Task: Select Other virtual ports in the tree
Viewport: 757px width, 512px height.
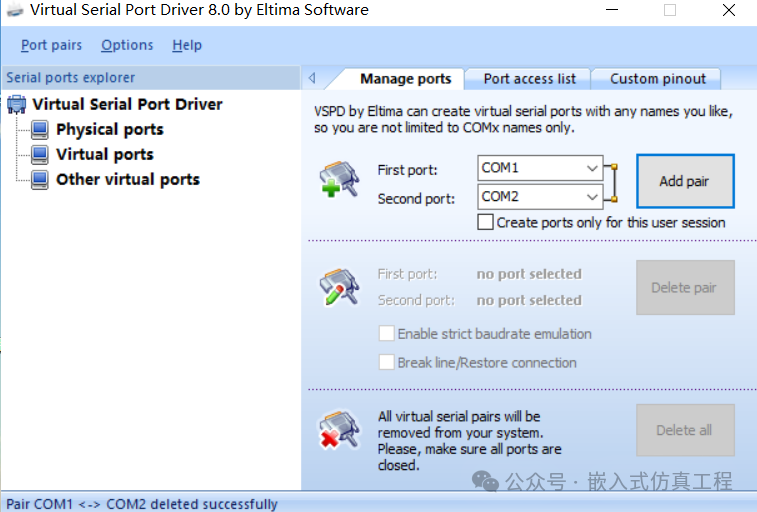Action: tap(128, 180)
